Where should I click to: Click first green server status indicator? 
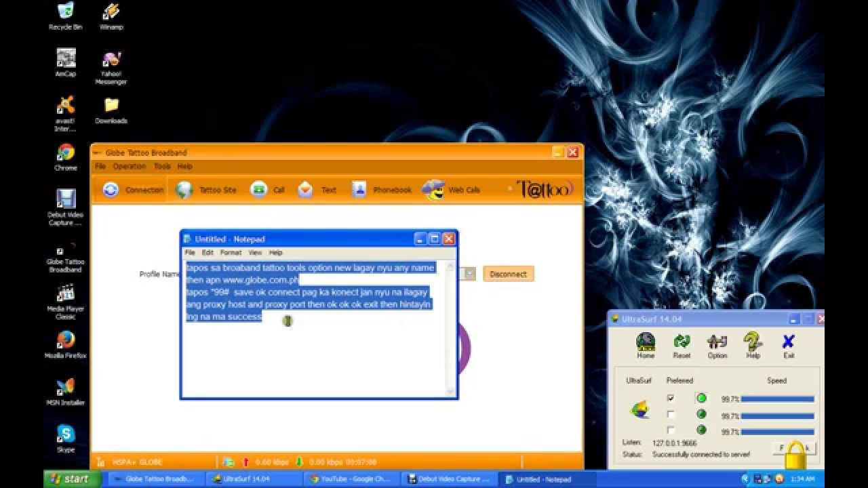(x=701, y=399)
